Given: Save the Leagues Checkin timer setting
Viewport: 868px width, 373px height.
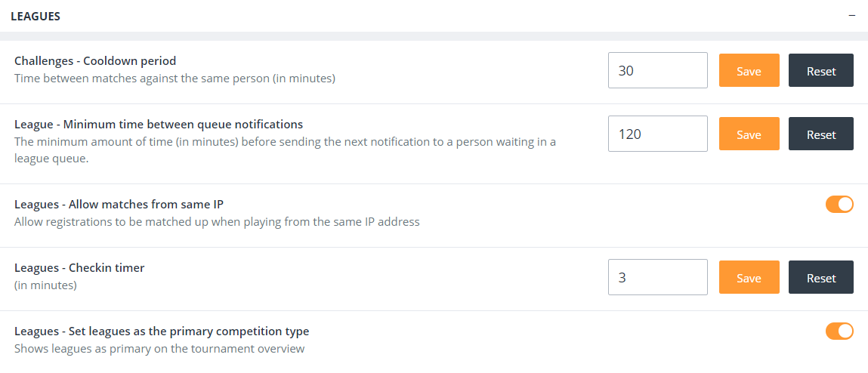Looking at the screenshot, I should click(x=749, y=277).
